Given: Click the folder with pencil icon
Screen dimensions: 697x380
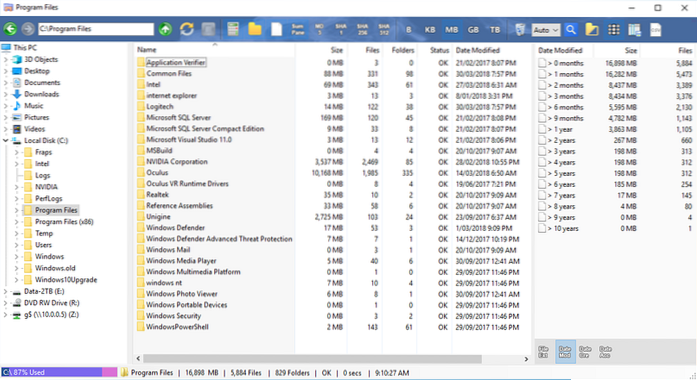Looking at the screenshot, I should 592,30.
